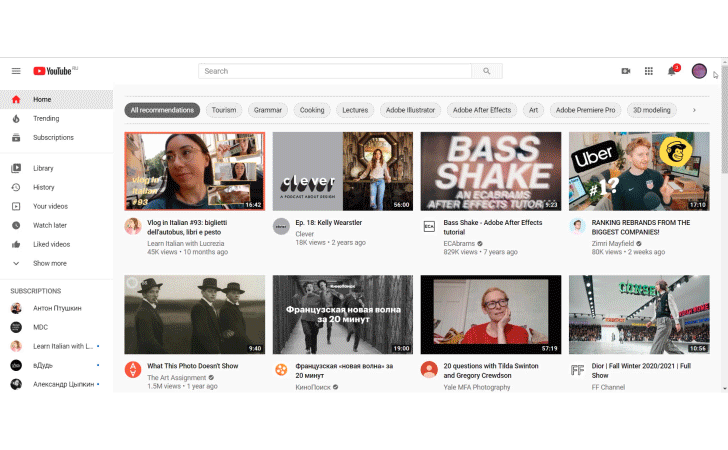Open the MDC subscription channel
This screenshot has width=728, height=450.
pos(40,326)
